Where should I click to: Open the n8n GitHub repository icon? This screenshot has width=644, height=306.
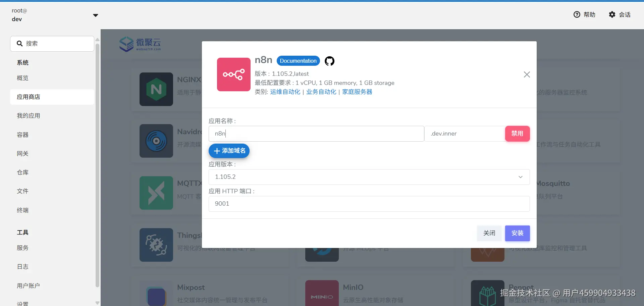[x=329, y=61]
